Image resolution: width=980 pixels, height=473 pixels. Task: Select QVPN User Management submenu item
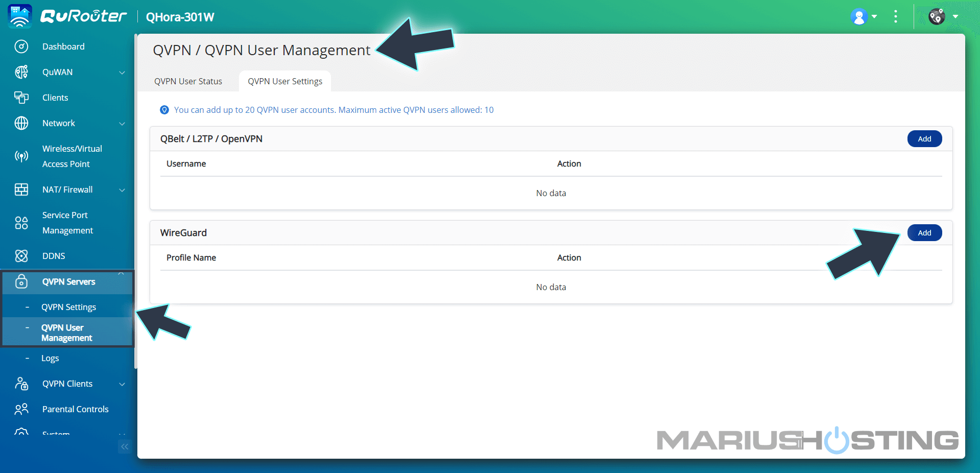click(x=68, y=333)
